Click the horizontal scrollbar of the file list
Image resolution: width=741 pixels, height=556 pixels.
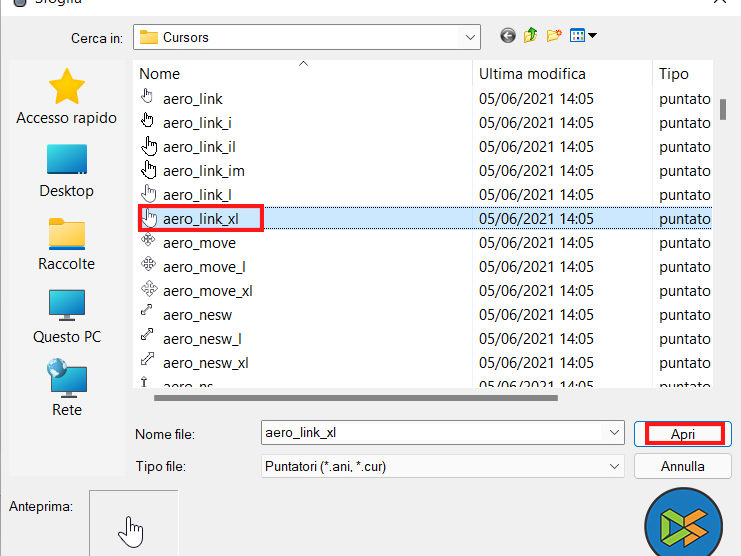356,398
